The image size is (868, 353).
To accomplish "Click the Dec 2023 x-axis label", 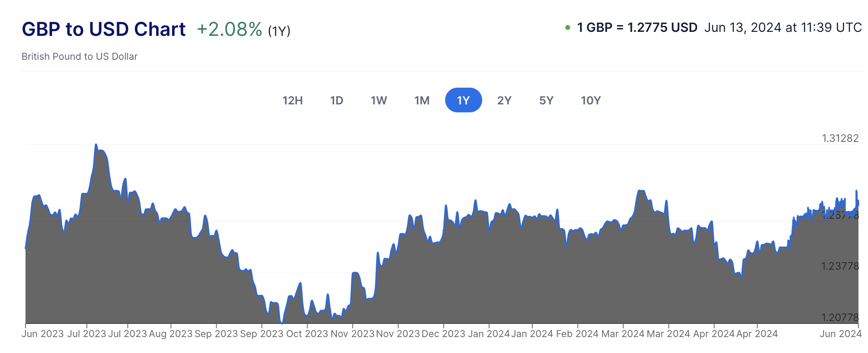I will click(x=443, y=334).
